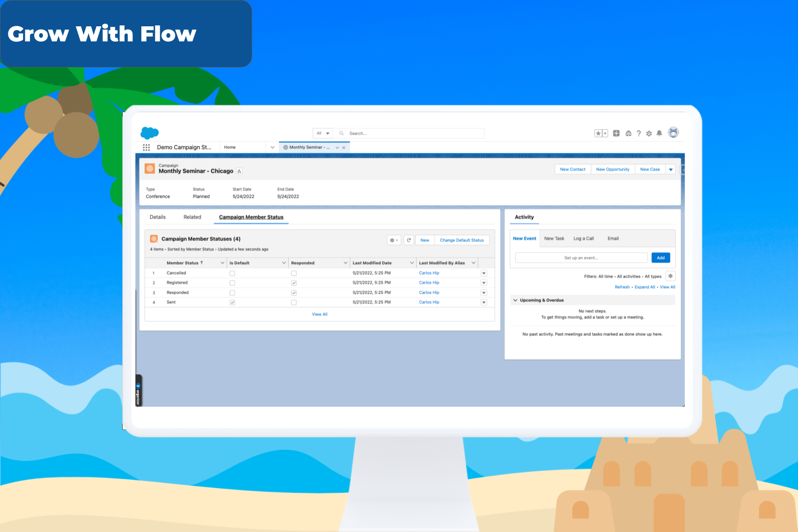Expand more actions dropdown beside New Case
The width and height of the screenshot is (798, 532).
671,169
